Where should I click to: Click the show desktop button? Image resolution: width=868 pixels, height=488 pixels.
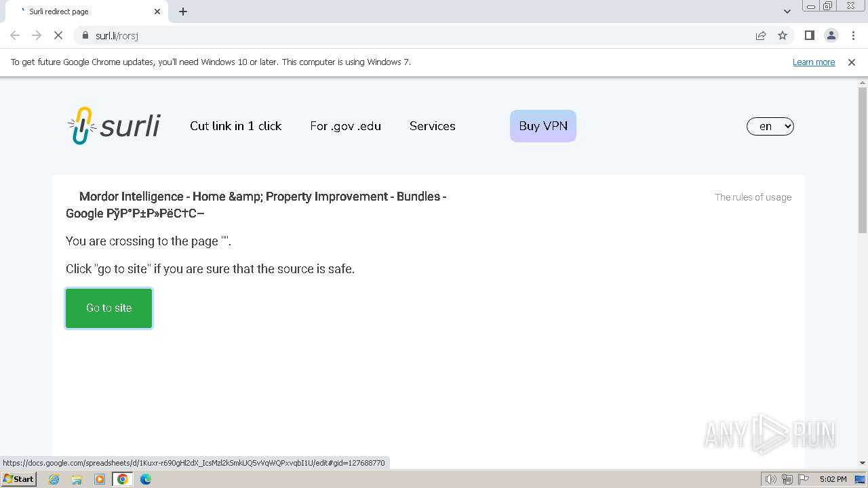[861, 479]
